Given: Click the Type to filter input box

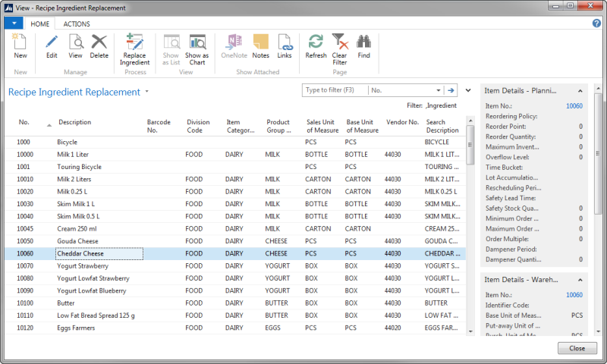Looking at the screenshot, I should [334, 90].
